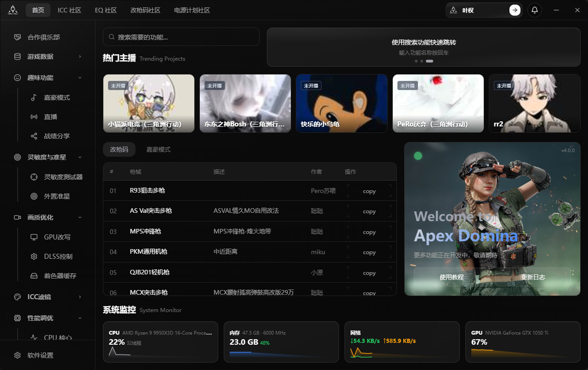Select the 改枪码 tab above the table

tap(119, 149)
